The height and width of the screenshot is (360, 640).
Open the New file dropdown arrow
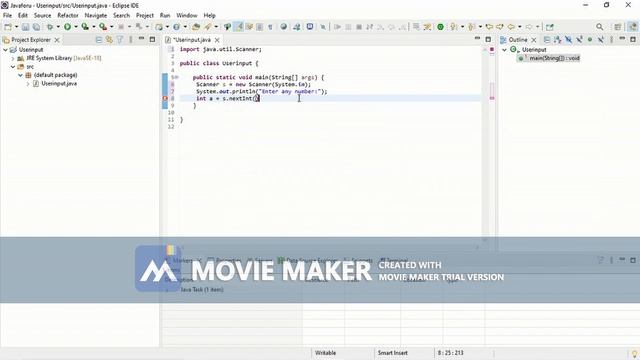tap(16, 27)
